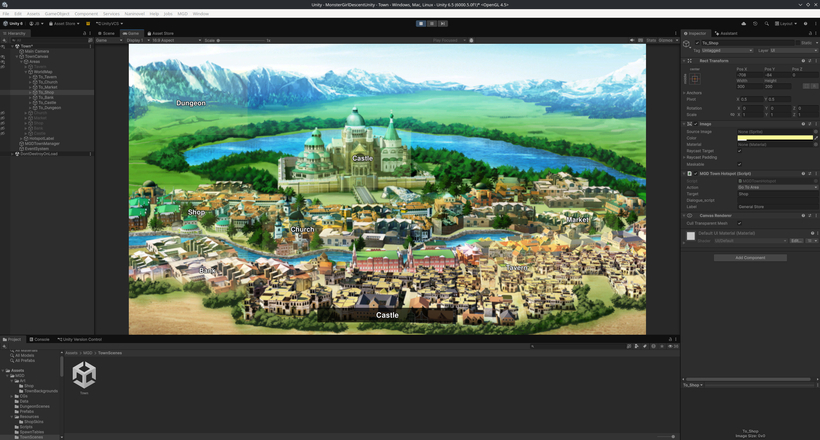Screen dimensions: 820x440
Task: Open the cloud services icon
Action: (x=744, y=24)
